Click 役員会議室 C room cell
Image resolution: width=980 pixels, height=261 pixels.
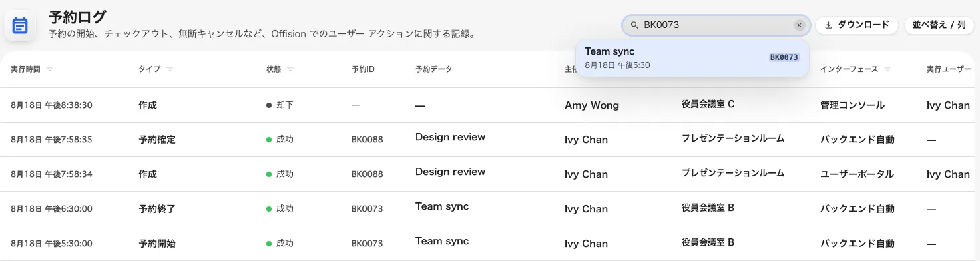click(708, 104)
